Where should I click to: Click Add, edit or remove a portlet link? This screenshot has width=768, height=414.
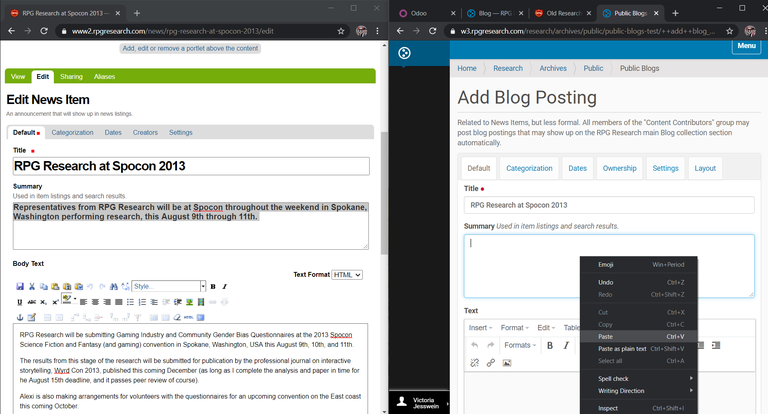[190, 49]
